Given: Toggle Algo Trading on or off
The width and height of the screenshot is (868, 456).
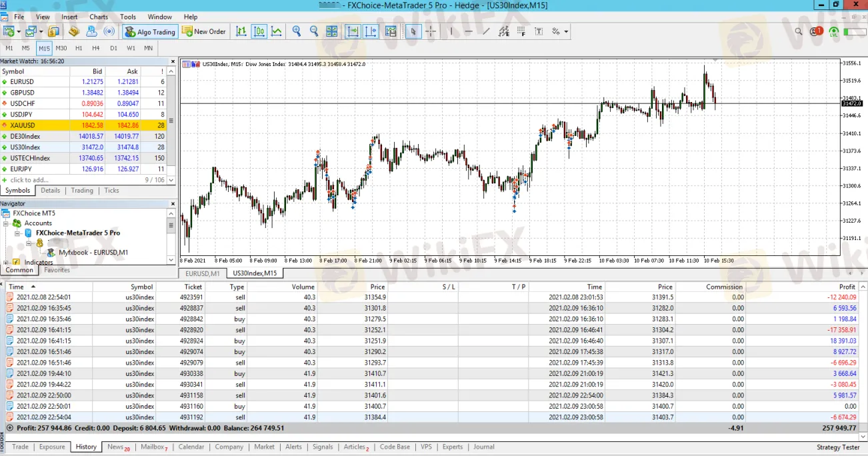Looking at the screenshot, I should (x=149, y=31).
